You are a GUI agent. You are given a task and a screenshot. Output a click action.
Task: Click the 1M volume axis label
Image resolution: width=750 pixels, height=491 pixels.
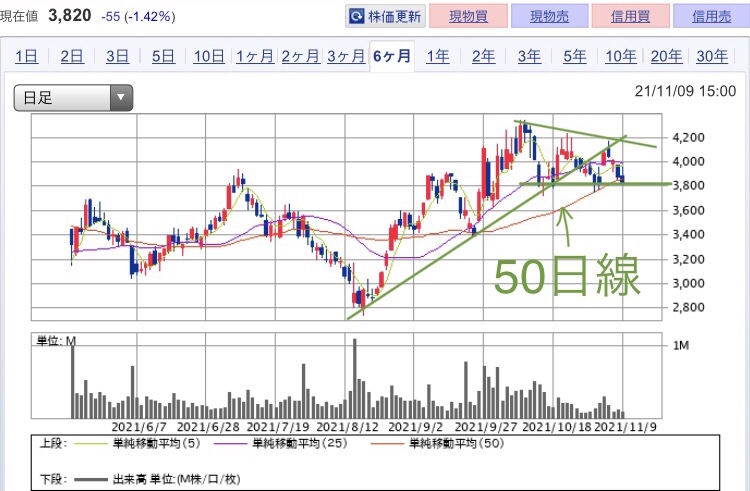pos(681,345)
